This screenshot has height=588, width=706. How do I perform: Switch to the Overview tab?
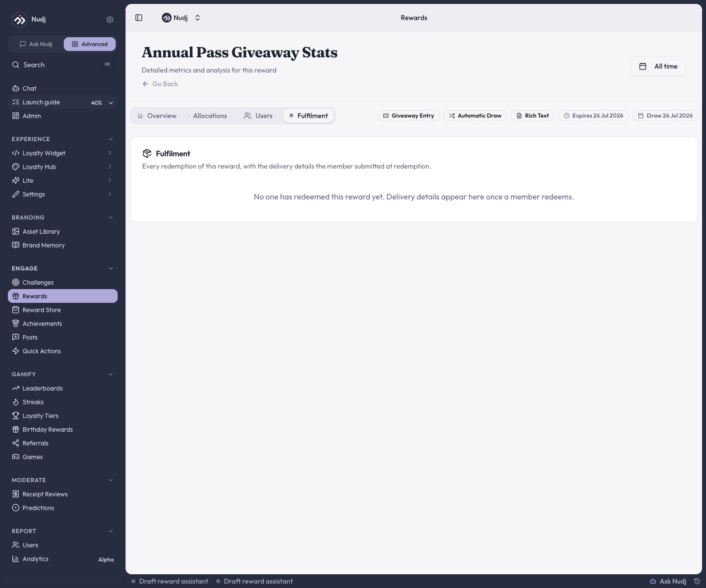[157, 116]
